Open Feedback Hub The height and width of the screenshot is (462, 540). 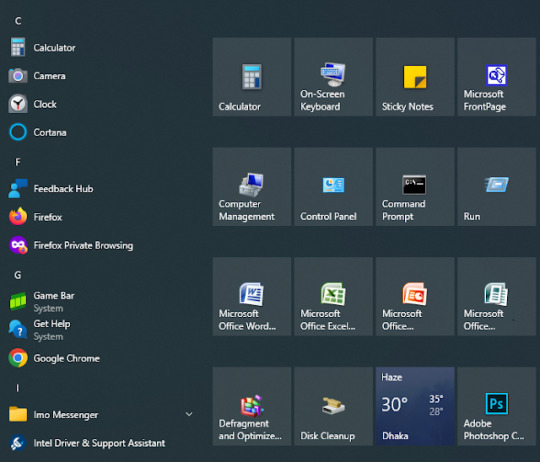[x=100, y=189]
